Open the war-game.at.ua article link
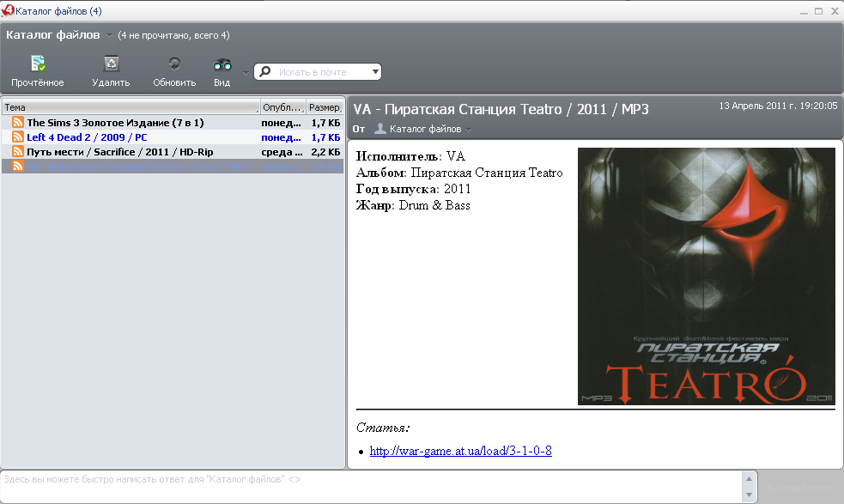The height and width of the screenshot is (504, 844). point(460,451)
